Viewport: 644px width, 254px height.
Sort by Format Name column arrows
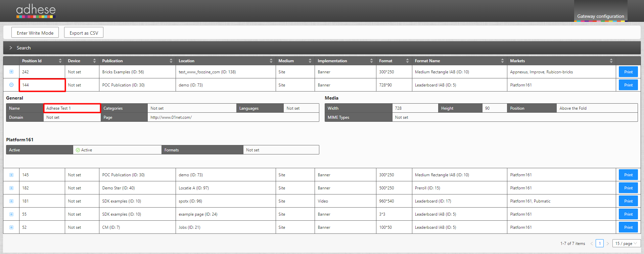(x=502, y=61)
